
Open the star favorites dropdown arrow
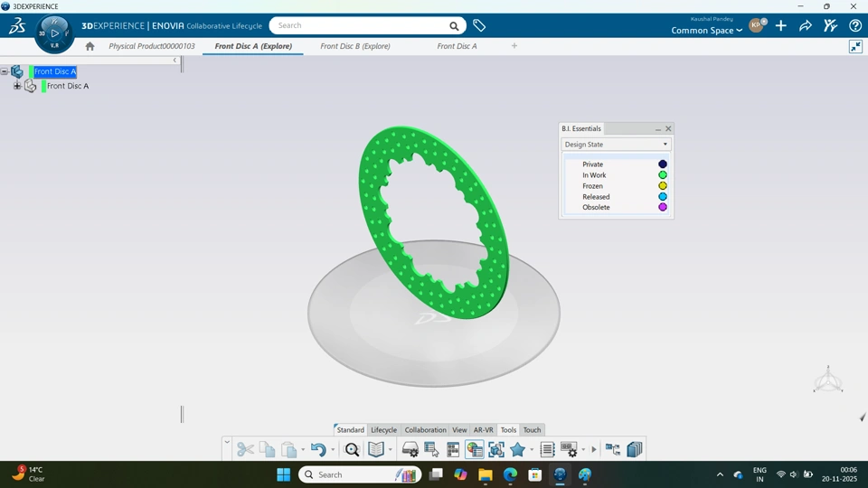[532, 450]
